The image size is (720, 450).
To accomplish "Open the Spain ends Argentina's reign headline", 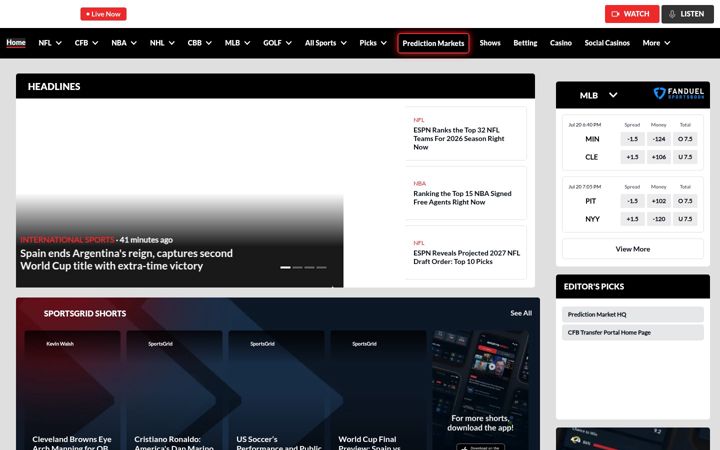I will click(x=126, y=259).
